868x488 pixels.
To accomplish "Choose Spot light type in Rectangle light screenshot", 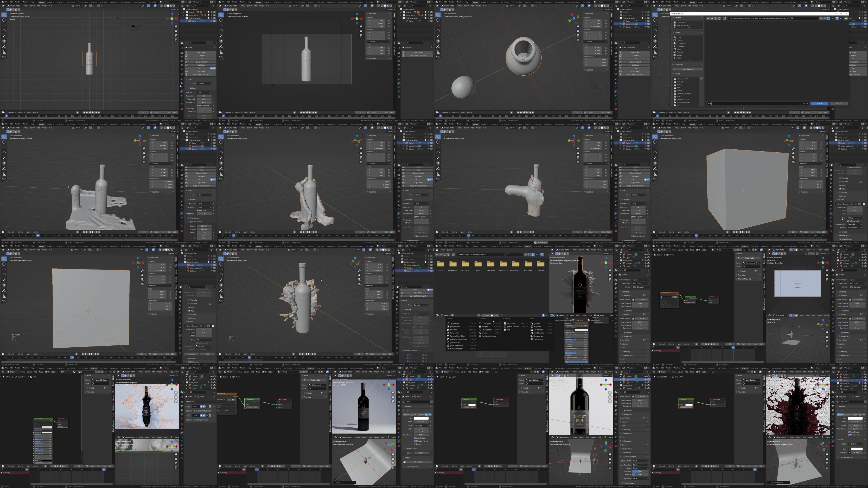I will 421,415.
